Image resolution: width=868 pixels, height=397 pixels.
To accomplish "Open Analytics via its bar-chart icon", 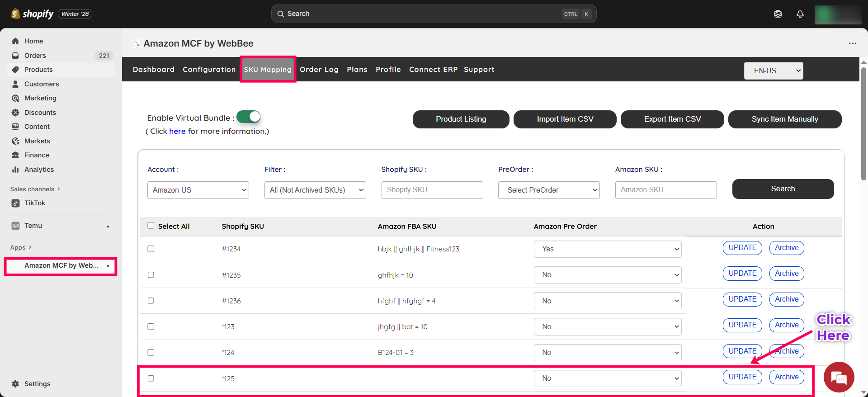I will [15, 170].
